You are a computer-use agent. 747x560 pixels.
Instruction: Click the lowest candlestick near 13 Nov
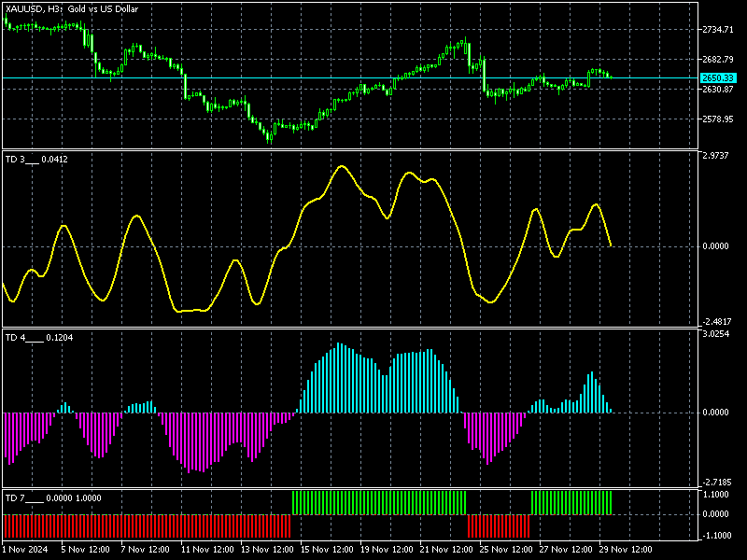click(270, 137)
